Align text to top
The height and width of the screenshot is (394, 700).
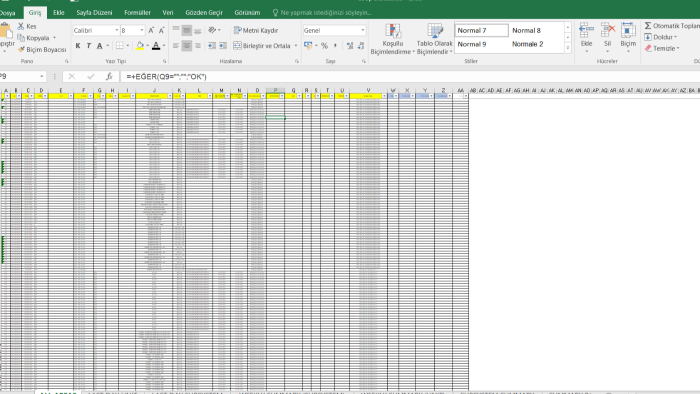pos(176,30)
